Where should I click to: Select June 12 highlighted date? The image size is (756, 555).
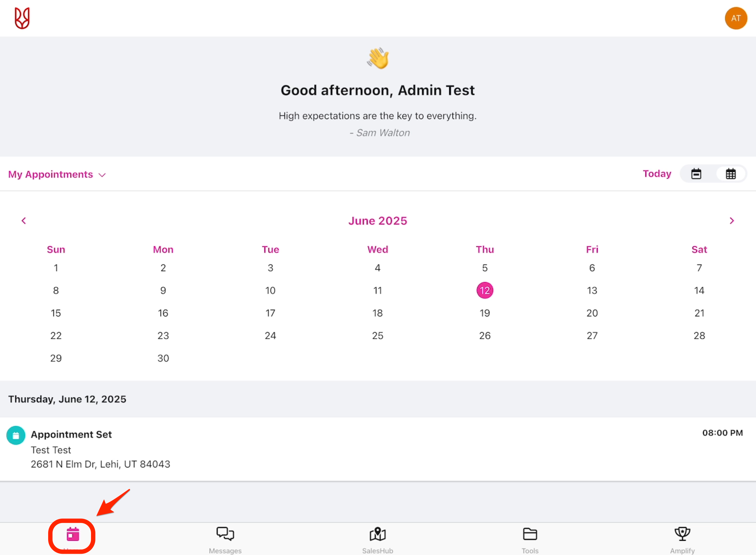point(485,290)
